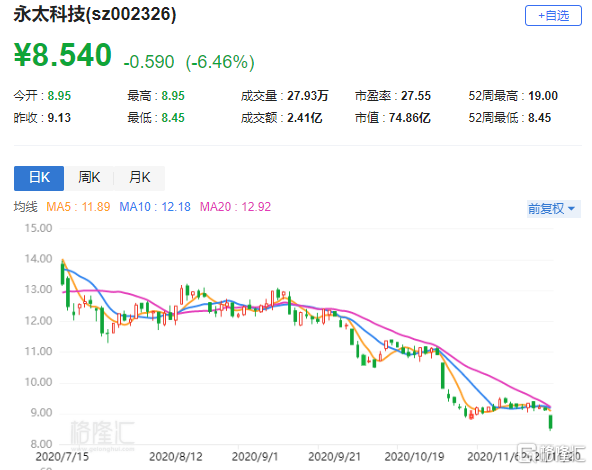Select the 最高 value 8.95
This screenshot has width=592, height=470.
click(173, 96)
